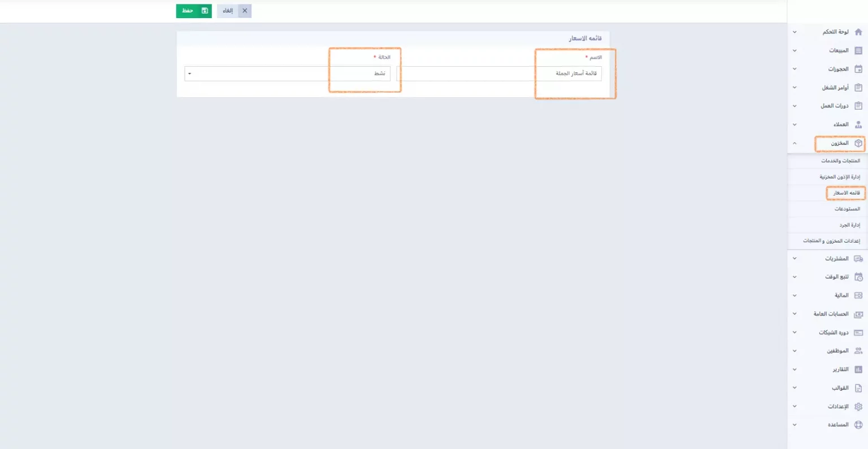Click the Settings (الإعدادات) gear icon

coord(858,407)
